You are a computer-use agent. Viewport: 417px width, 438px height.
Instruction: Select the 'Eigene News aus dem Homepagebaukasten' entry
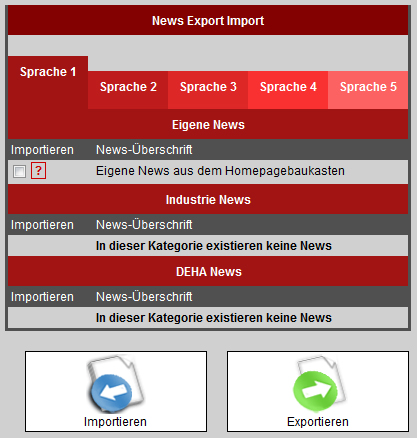220,171
